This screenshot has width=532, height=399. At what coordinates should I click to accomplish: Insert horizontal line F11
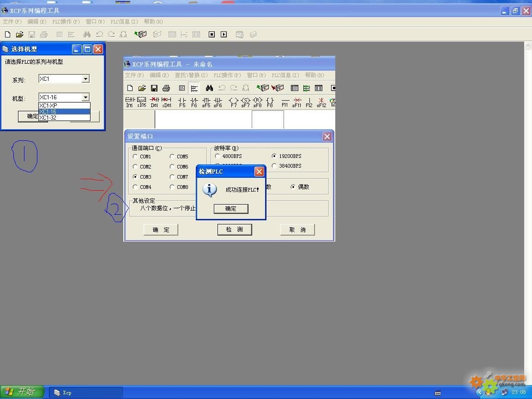coord(285,102)
